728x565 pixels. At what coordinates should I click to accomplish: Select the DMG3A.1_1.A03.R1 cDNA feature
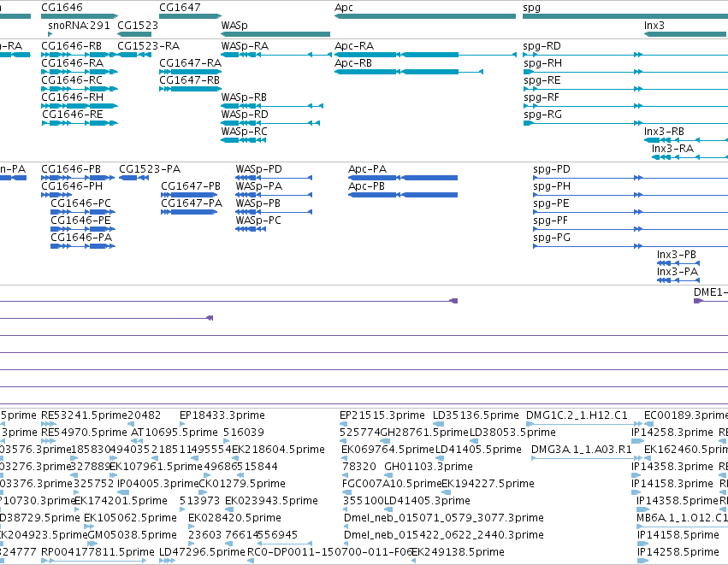(587, 458)
